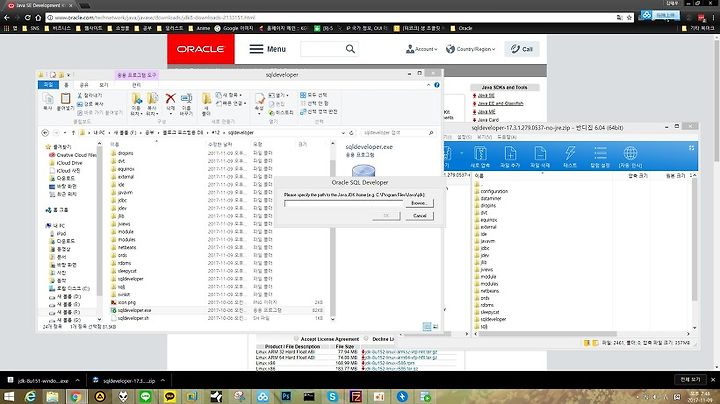Reload the Chrome page
Screen dimensions: 720x404
[x=28, y=17]
